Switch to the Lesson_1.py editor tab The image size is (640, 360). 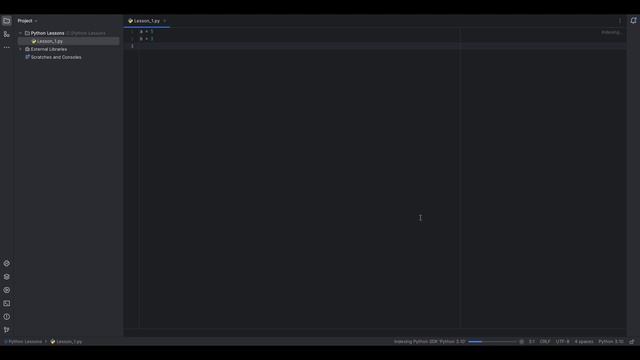tap(147, 21)
